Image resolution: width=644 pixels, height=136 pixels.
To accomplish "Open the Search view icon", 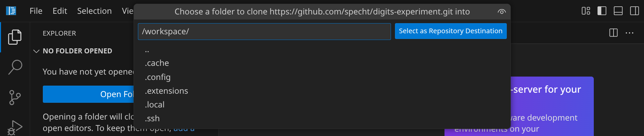I will pos(15,67).
